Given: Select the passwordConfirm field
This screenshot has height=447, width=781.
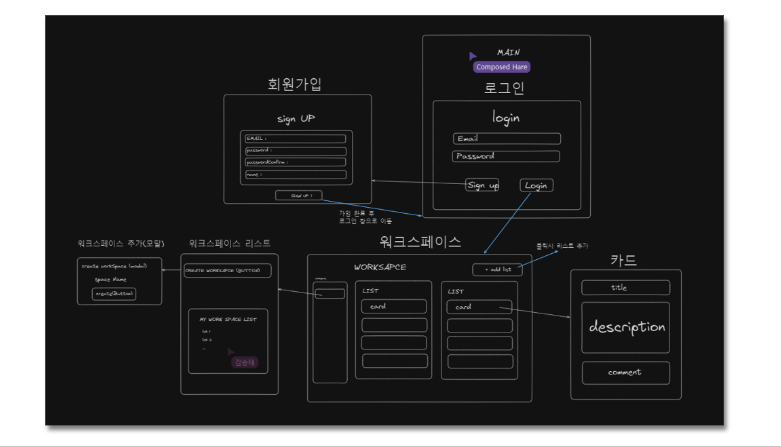Looking at the screenshot, I should (x=295, y=162).
